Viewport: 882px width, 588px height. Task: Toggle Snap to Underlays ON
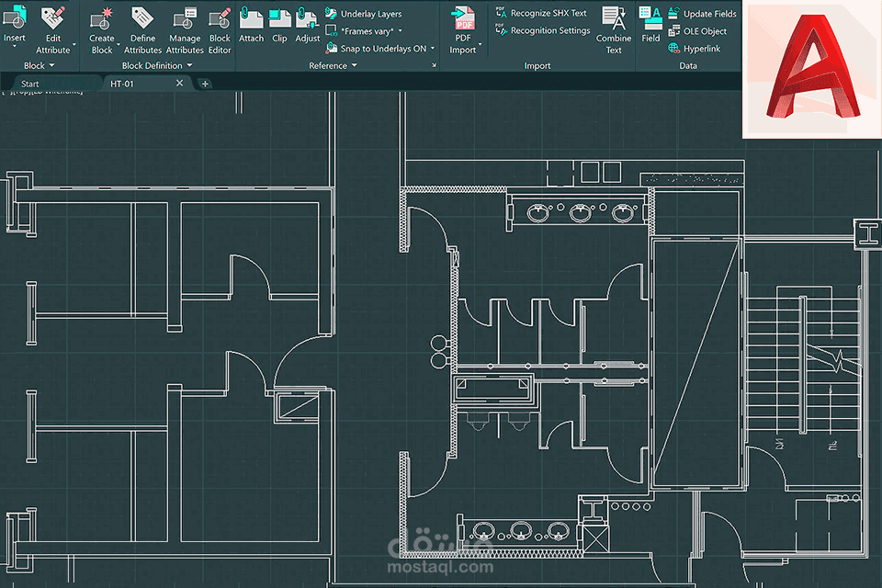(380, 49)
